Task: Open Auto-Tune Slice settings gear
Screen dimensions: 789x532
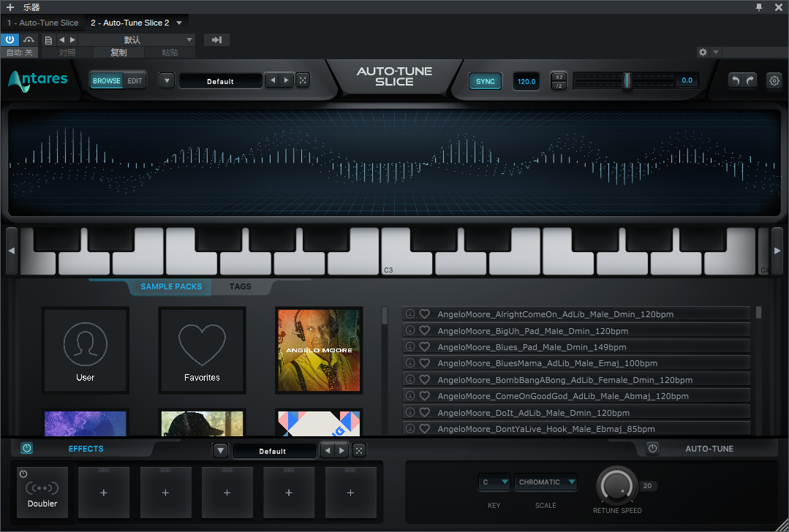Action: [774, 80]
